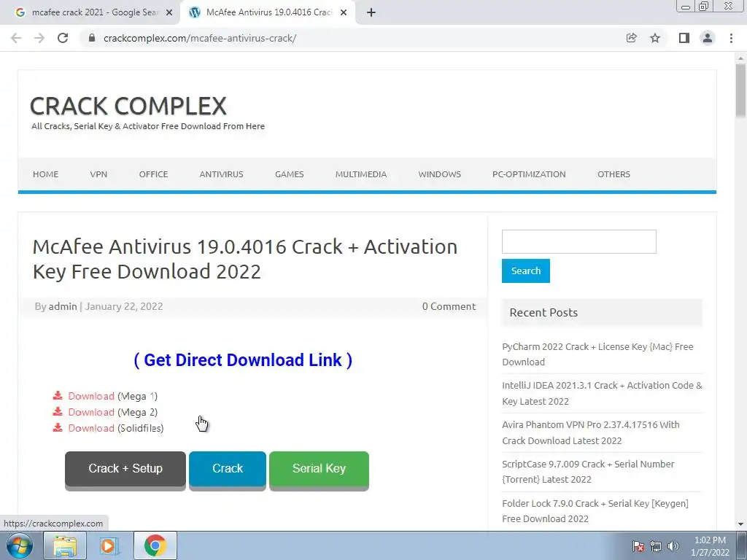Screen dimensions: 747x560
Task: Click Download link for Mega 2
Action: (91, 412)
